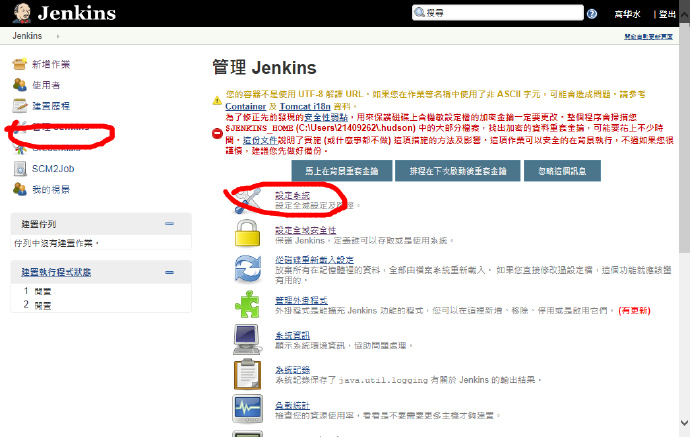The image size is (690, 437).
Task: Open the 我的視景 sidebar link
Action: click(51, 190)
